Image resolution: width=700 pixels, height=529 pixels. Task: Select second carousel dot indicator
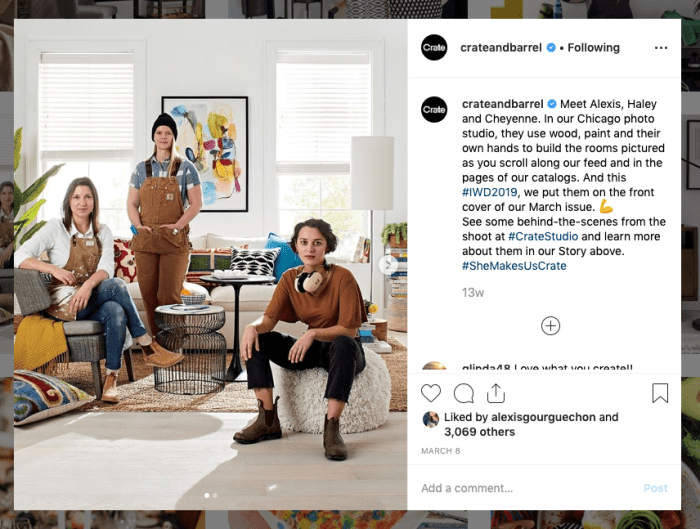(x=215, y=496)
